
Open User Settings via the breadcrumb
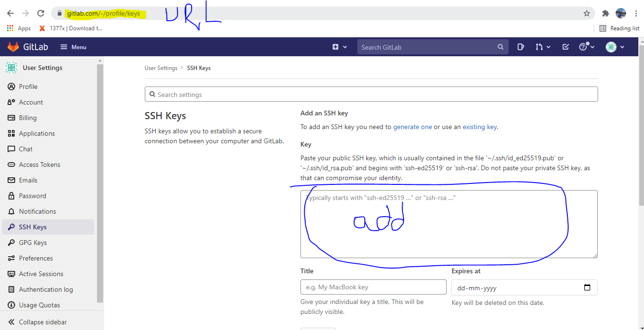(161, 68)
